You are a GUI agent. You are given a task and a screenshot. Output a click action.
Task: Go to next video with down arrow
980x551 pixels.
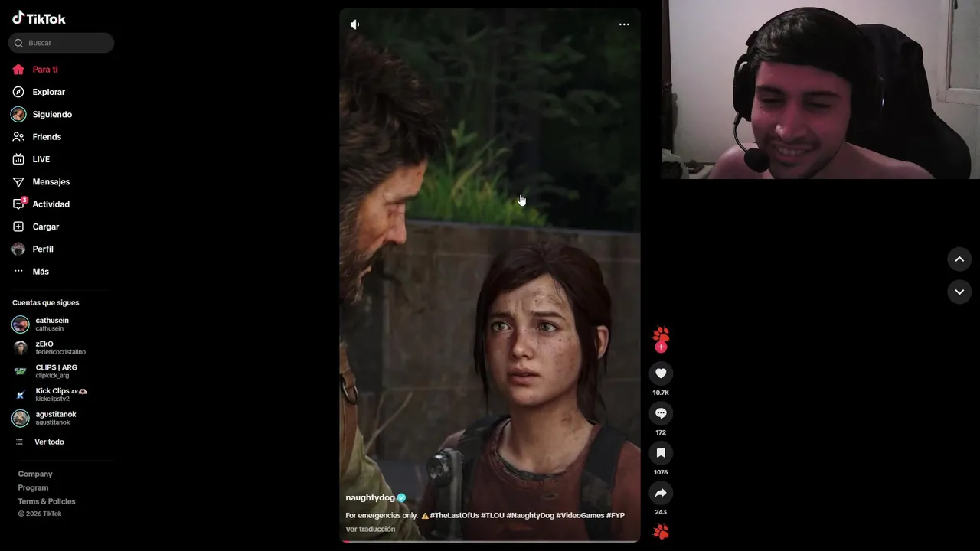point(959,292)
